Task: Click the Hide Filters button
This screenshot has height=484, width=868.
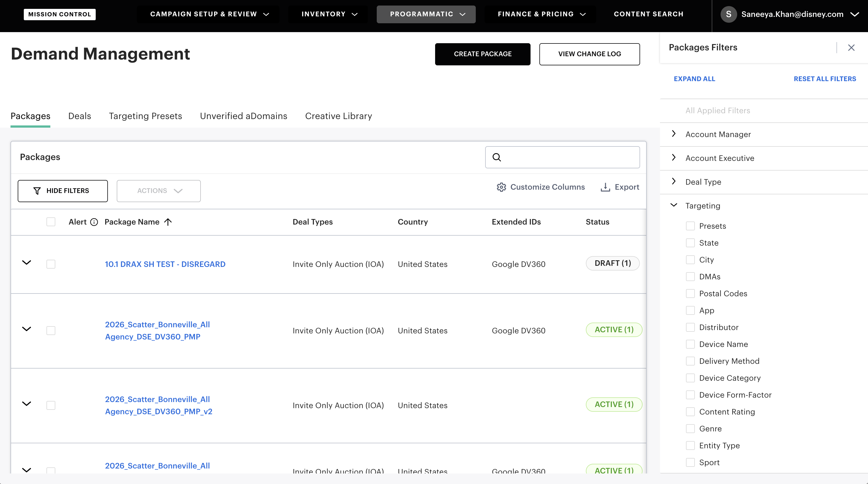Action: tap(63, 191)
